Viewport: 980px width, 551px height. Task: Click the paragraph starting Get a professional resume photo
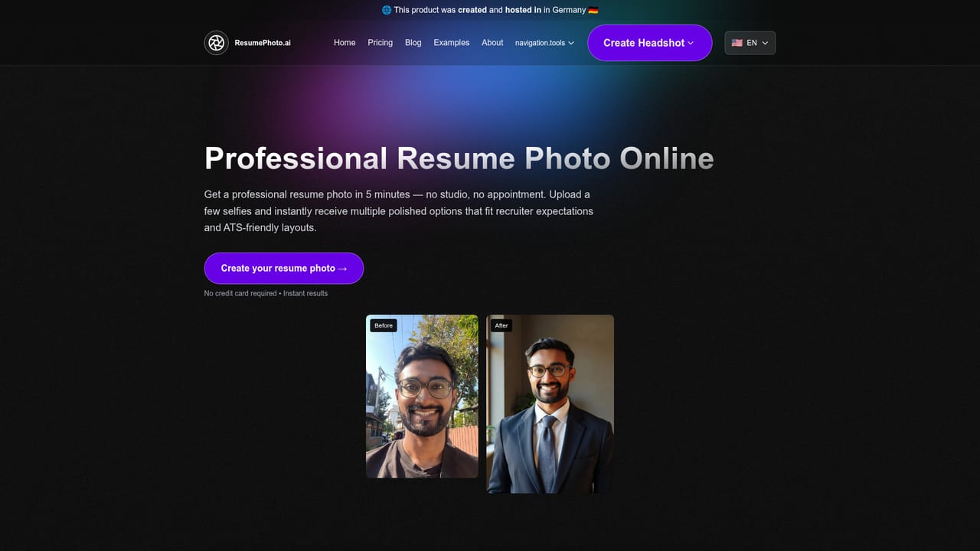tap(399, 211)
